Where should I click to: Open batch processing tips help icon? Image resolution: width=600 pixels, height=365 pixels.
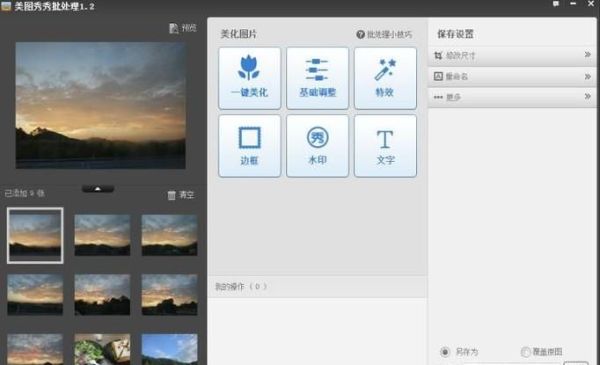(360, 34)
